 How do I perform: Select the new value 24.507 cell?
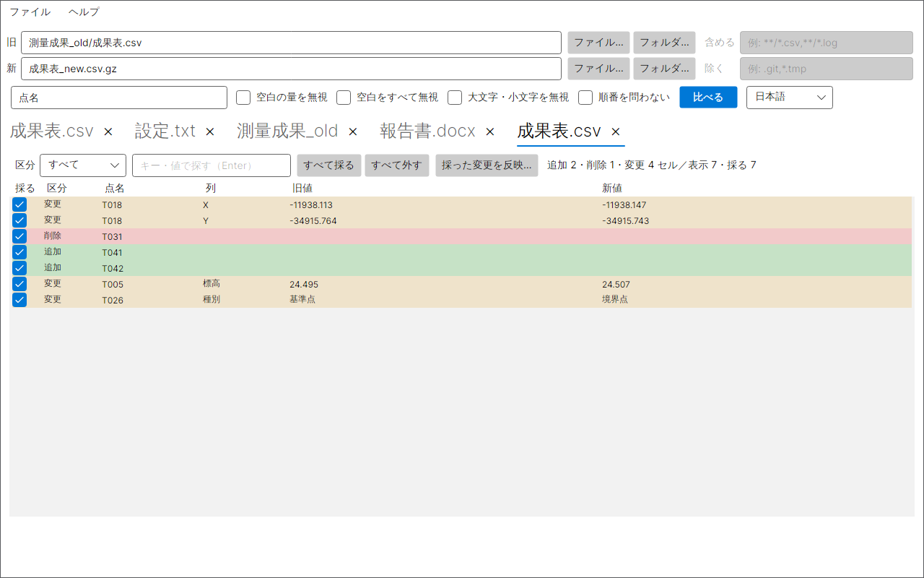point(616,285)
